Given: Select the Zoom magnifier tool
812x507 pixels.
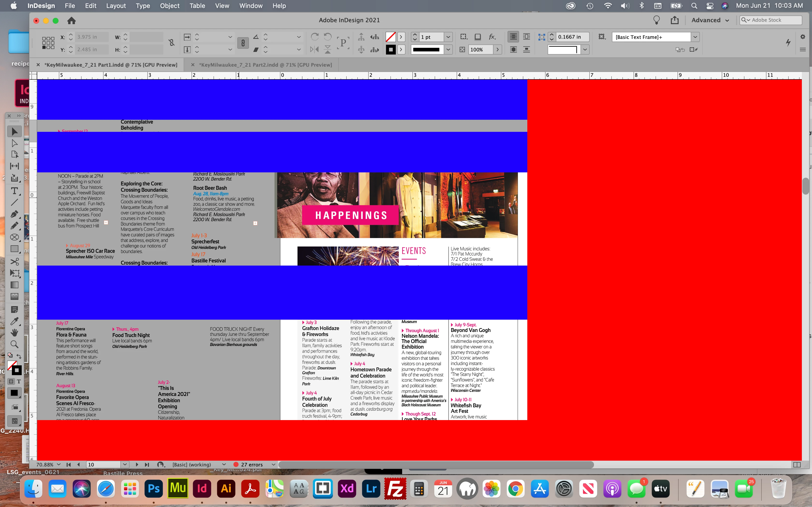Looking at the screenshot, I should coord(14,344).
